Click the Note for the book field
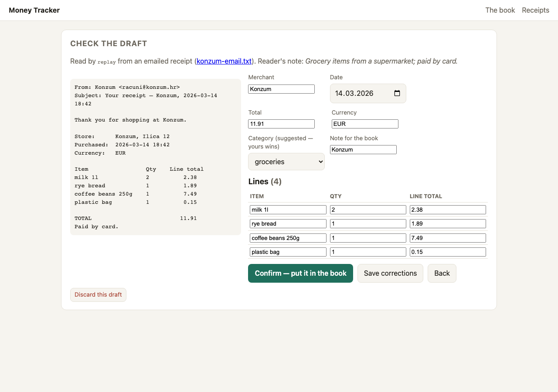This screenshot has width=558, height=392. 363,149
